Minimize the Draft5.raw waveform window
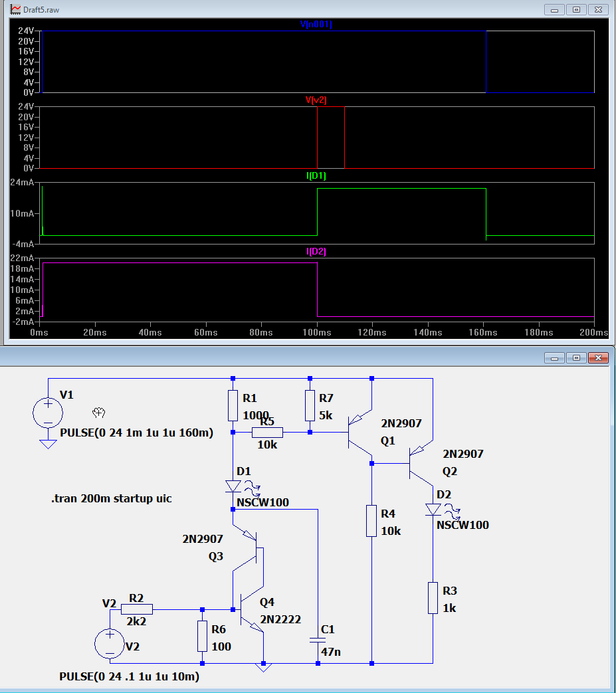The height and width of the screenshot is (693, 616). click(554, 10)
